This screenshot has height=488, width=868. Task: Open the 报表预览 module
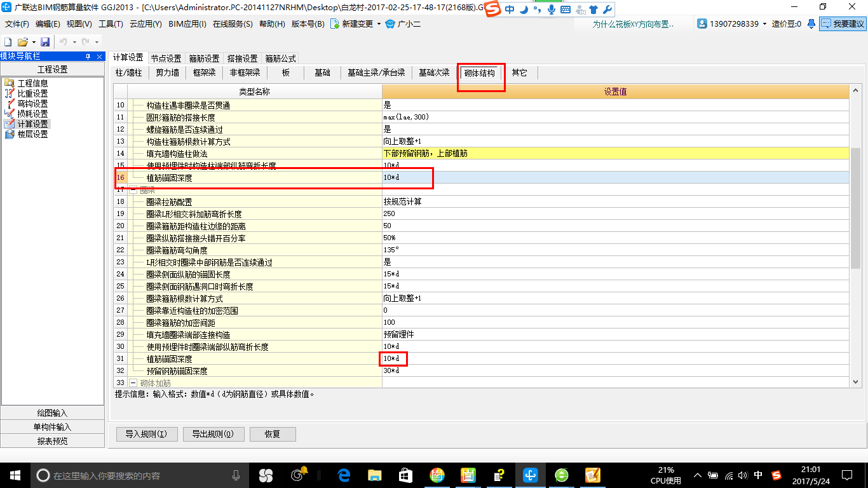[x=53, y=441]
